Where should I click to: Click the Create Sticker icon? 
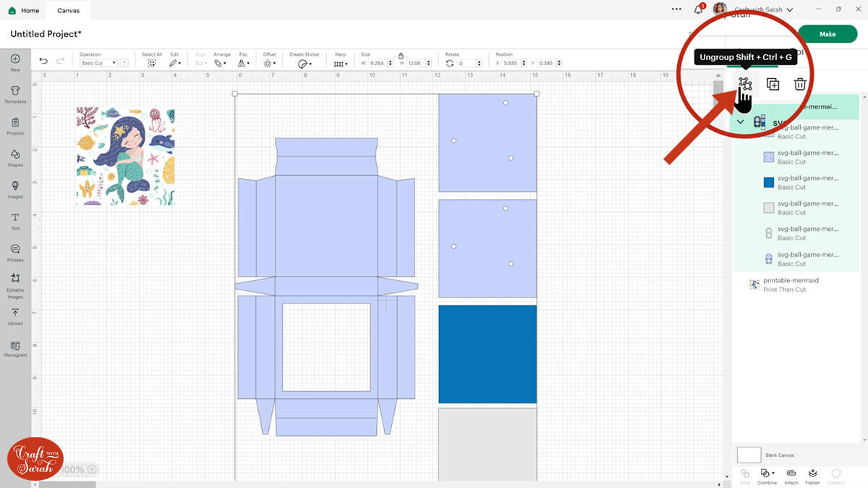pyautogui.click(x=304, y=64)
